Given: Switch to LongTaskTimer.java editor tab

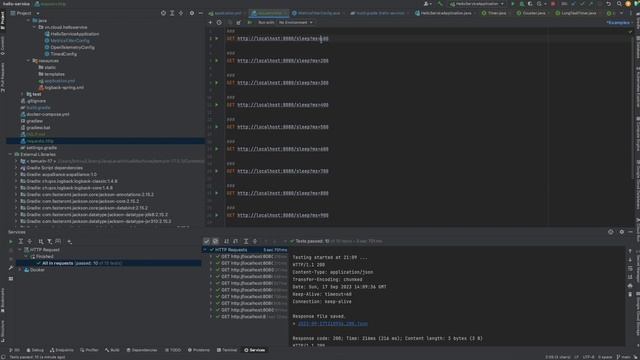Looking at the screenshot, I should point(576,13).
